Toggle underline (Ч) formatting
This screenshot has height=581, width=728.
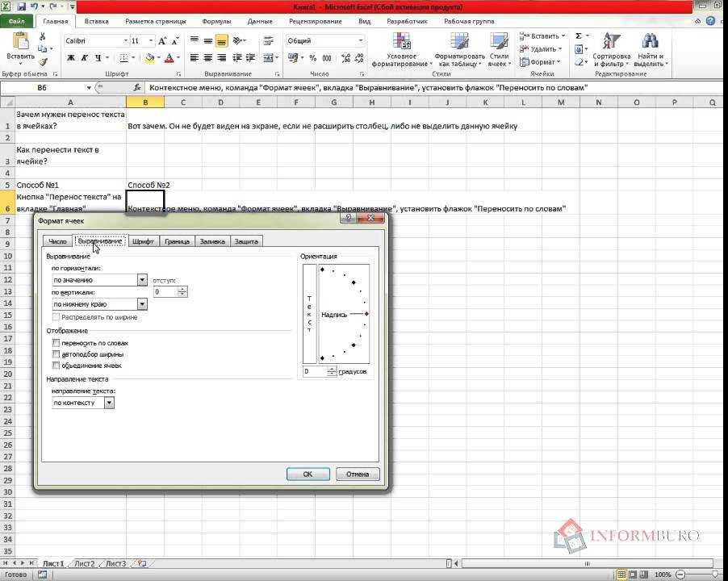point(98,58)
